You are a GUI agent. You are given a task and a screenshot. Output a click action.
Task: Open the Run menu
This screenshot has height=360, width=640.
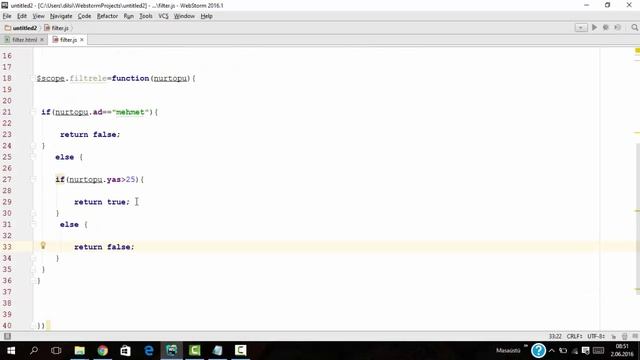pyautogui.click(x=129, y=16)
